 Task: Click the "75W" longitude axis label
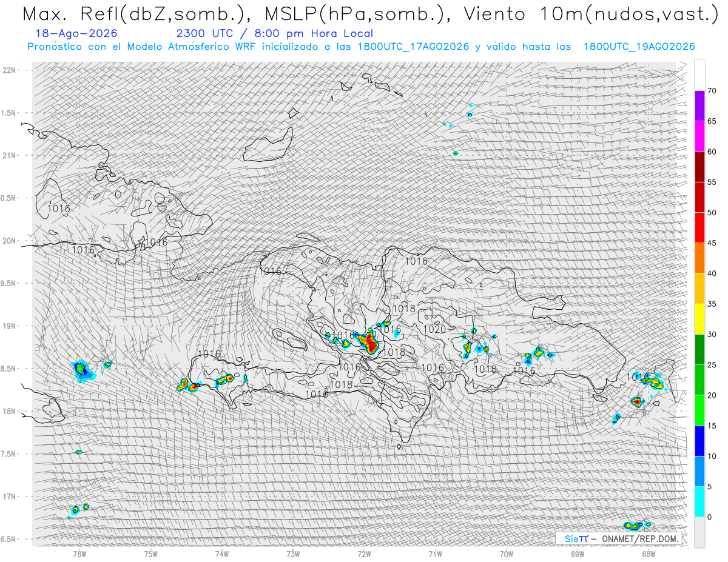point(151,554)
